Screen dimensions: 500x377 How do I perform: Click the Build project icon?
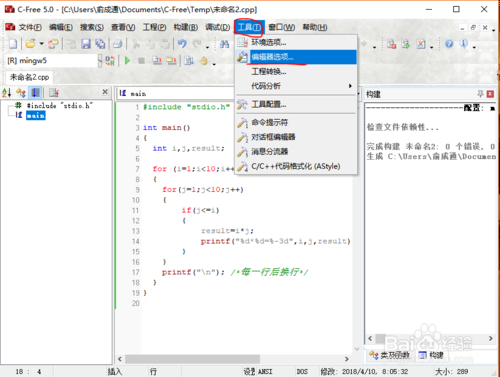[171, 61]
